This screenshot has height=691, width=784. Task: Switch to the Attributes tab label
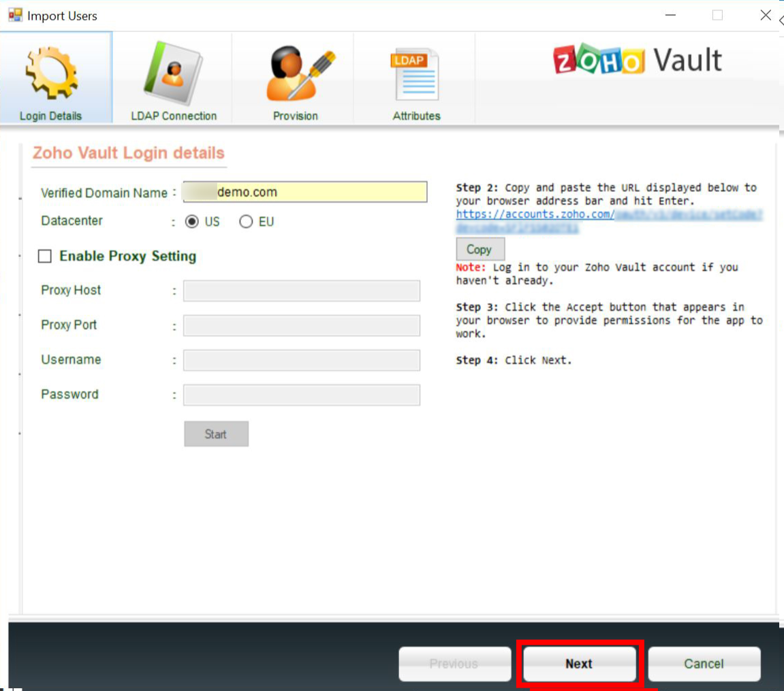coord(416,116)
